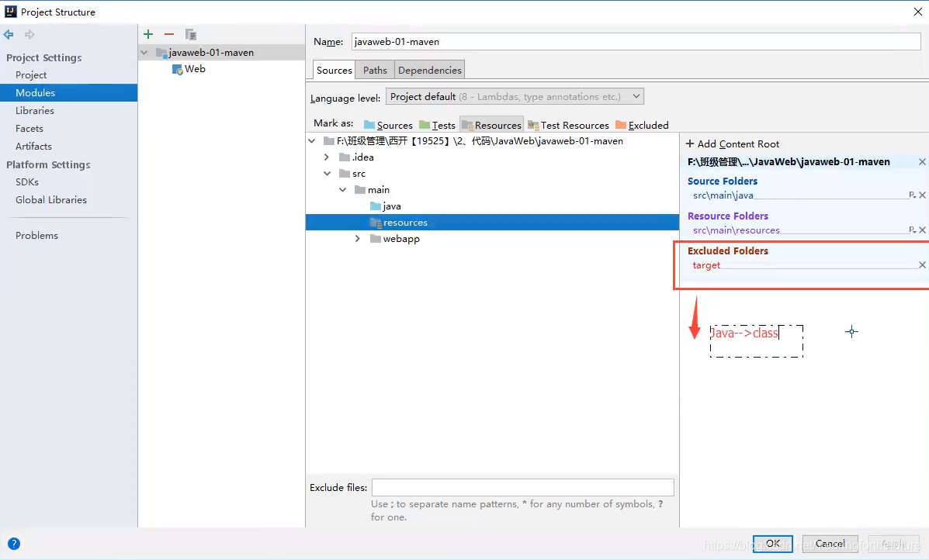The width and height of the screenshot is (929, 560).
Task: Mark folder as Sources
Action: pyautogui.click(x=388, y=125)
